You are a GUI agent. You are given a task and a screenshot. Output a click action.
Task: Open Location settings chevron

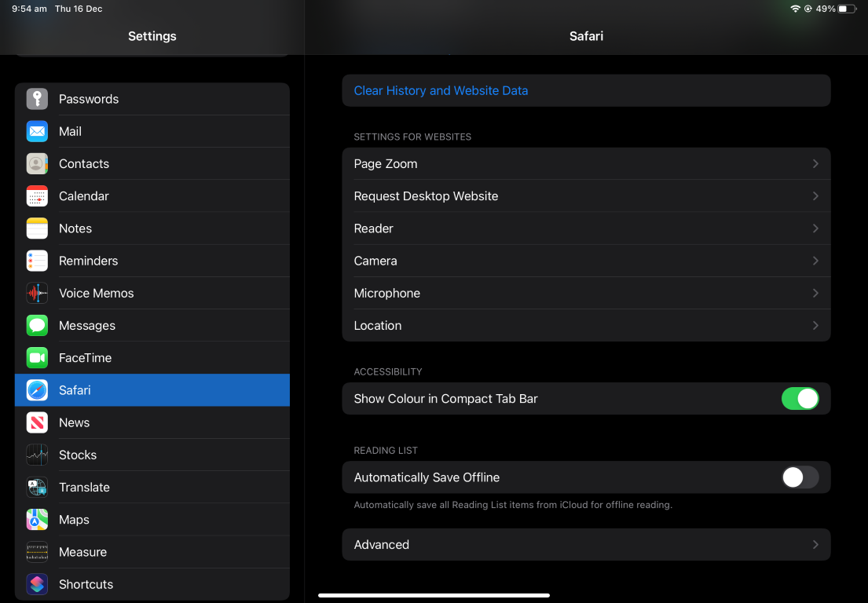click(815, 325)
